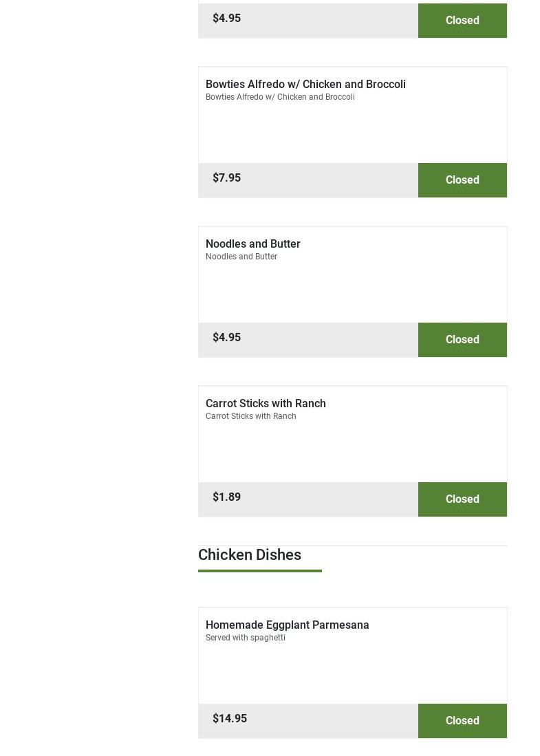Click small Bowties Alfredo description text
The width and height of the screenshot is (540, 756).
280,97
